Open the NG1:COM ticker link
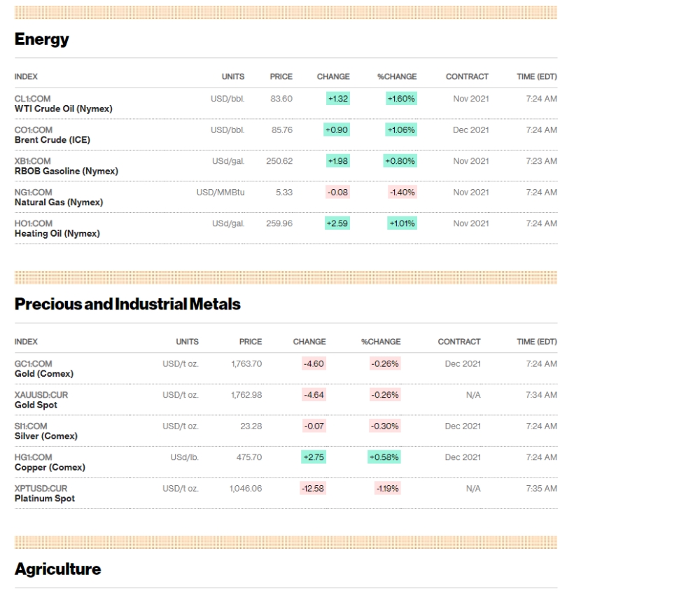Screen dimensions: 700x591 [34, 193]
